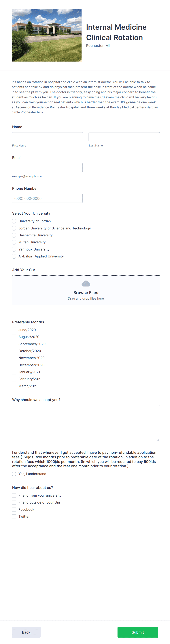Check the Twitter option
Screen dimensions: 170x644
tap(14, 516)
